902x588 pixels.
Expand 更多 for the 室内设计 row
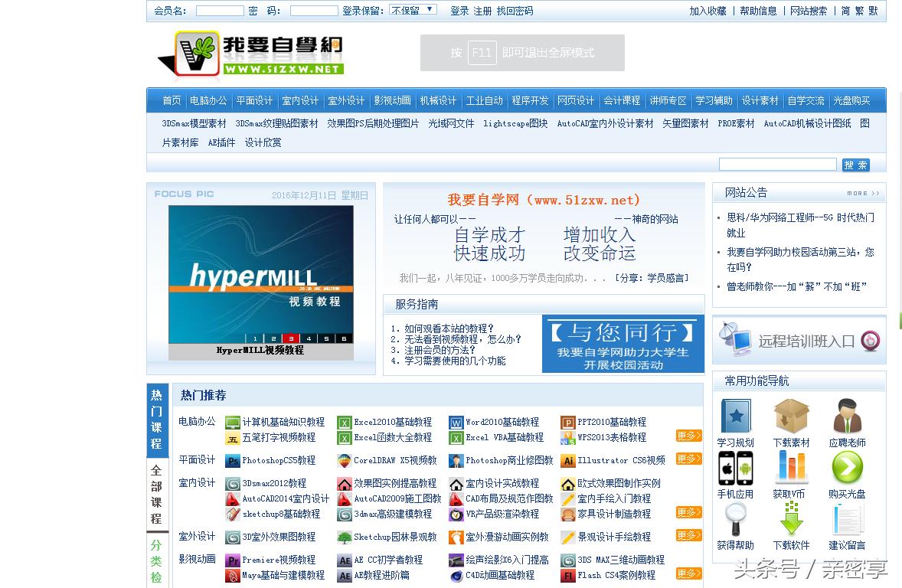tap(688, 513)
